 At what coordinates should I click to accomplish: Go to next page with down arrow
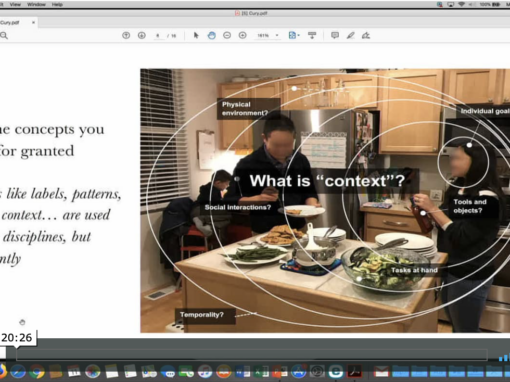point(142,35)
